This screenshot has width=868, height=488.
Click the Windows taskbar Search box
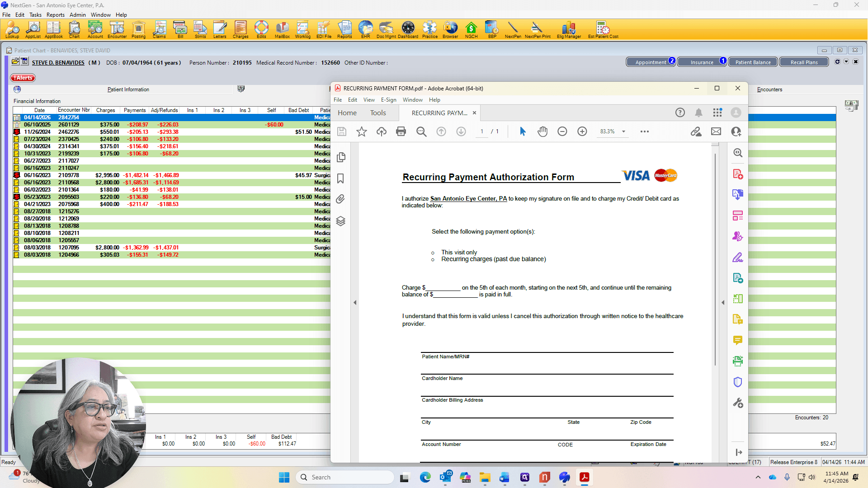pos(345,477)
